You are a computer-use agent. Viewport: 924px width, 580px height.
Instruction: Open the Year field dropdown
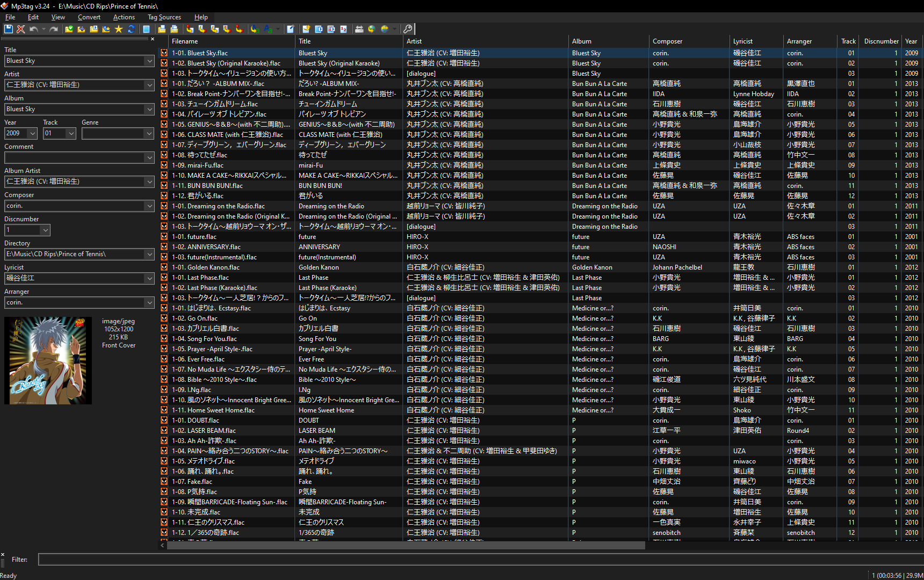point(33,133)
